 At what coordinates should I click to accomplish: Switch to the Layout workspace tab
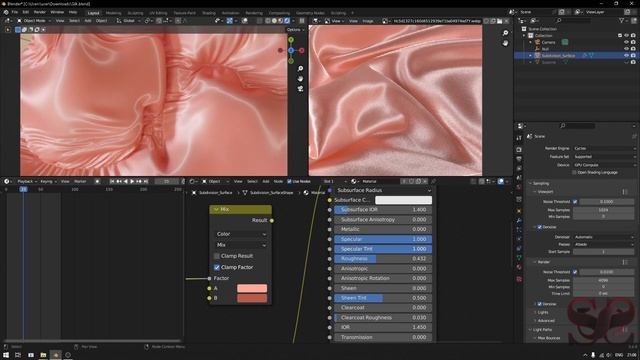[93, 13]
